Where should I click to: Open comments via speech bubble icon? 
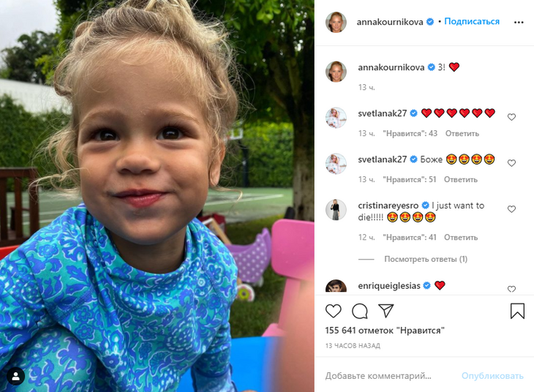pos(360,311)
